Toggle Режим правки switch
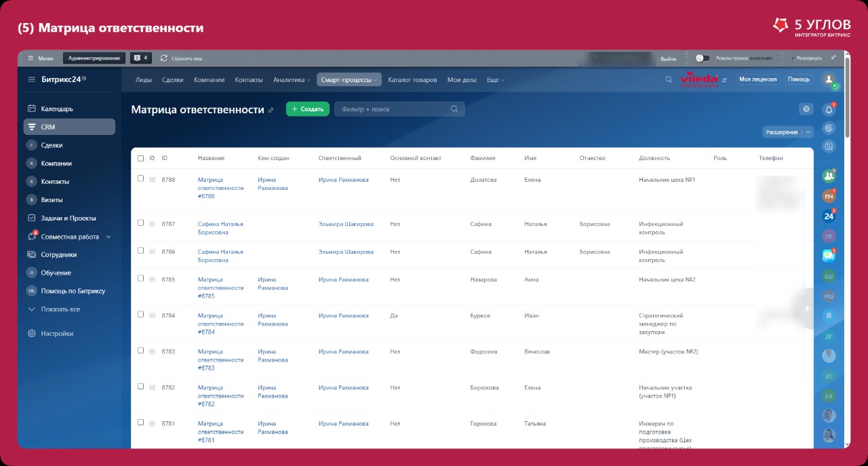 703,58
